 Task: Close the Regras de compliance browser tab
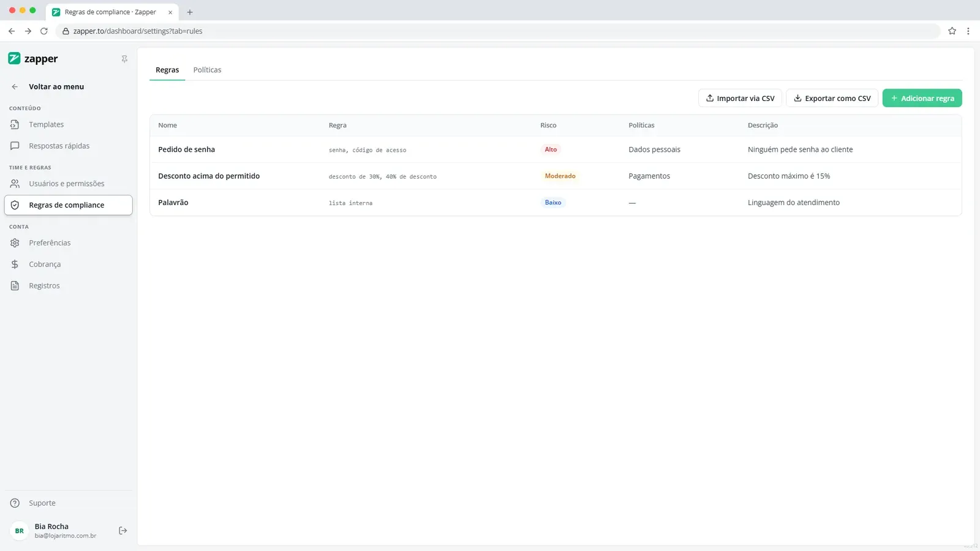point(170,12)
